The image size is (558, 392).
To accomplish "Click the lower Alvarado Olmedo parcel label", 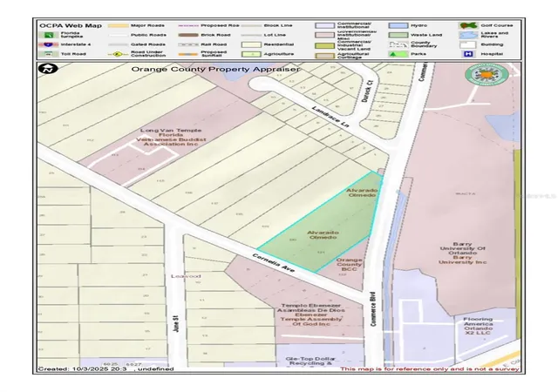I will coord(323,235).
